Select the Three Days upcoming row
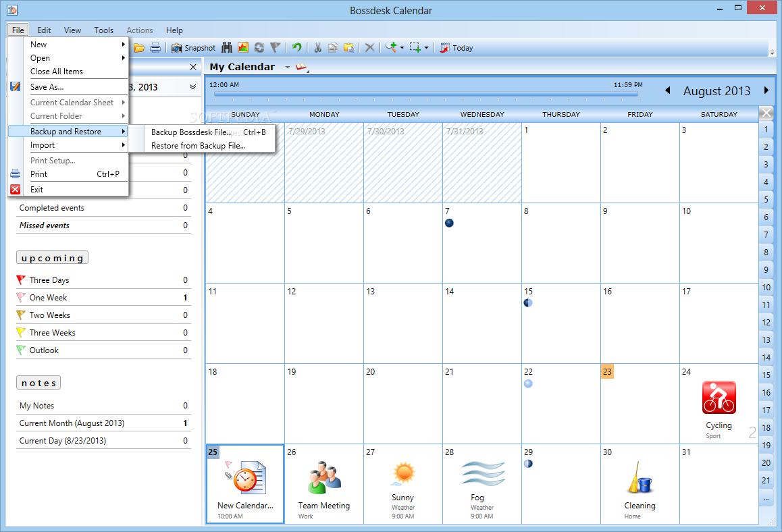 (x=104, y=280)
